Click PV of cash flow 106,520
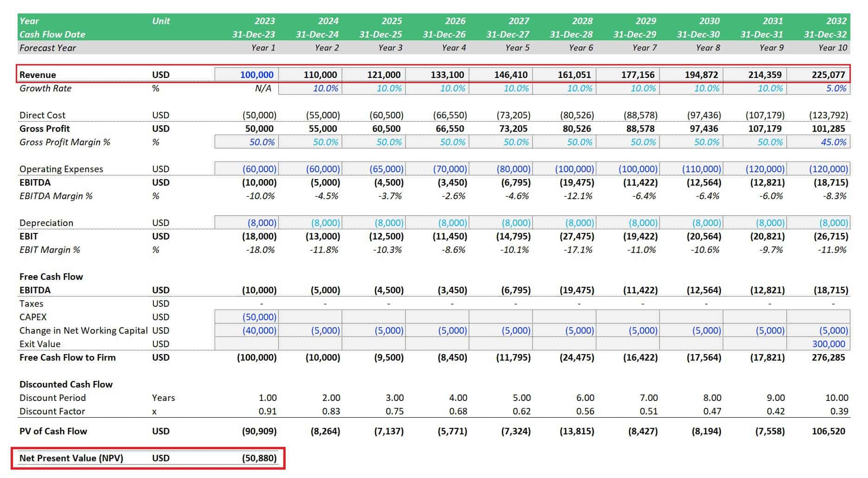This screenshot has width=868, height=478. click(829, 431)
